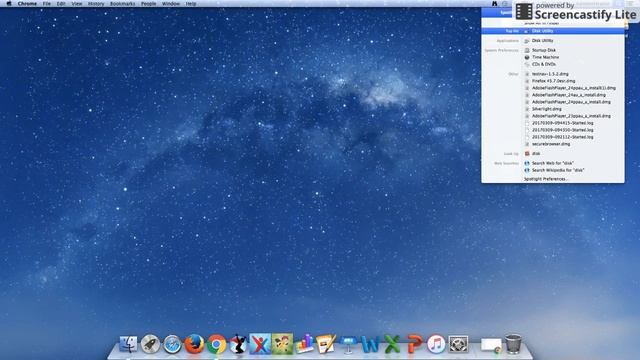Screen dimensions: 640x360
Task: Open the Help menu
Action: tap(191, 3)
